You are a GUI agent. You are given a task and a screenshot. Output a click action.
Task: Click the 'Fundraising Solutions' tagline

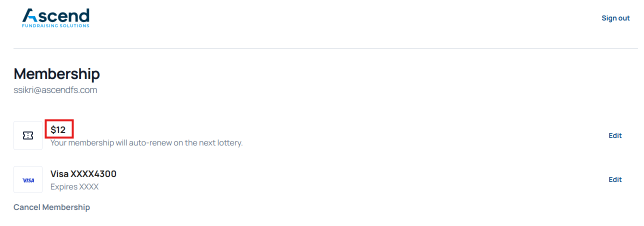[x=55, y=25]
